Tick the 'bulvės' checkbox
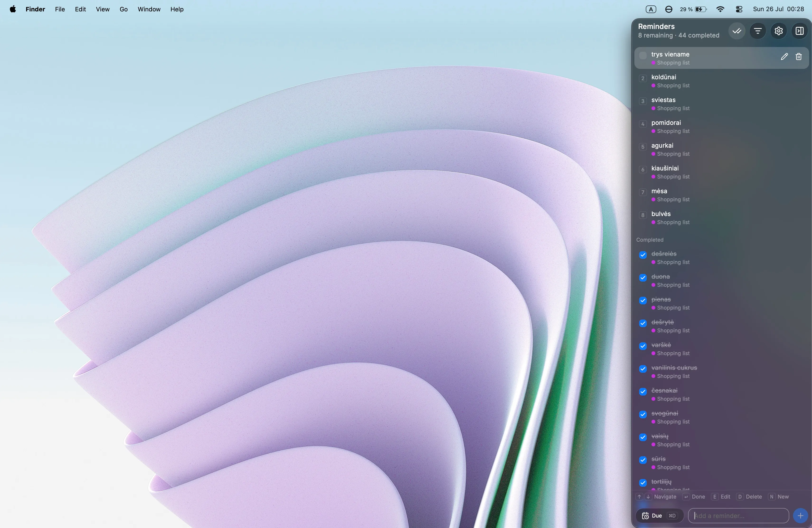Viewport: 812px width, 528px height. click(x=643, y=215)
